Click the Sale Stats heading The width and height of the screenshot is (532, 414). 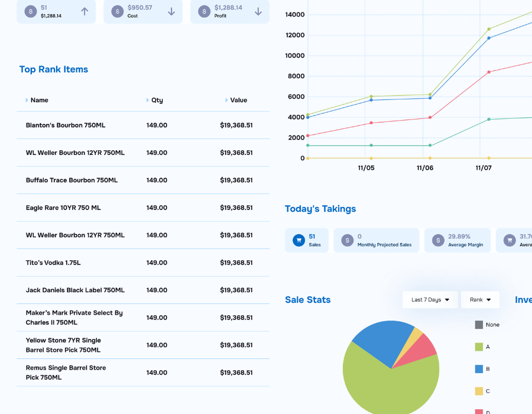[x=308, y=300]
